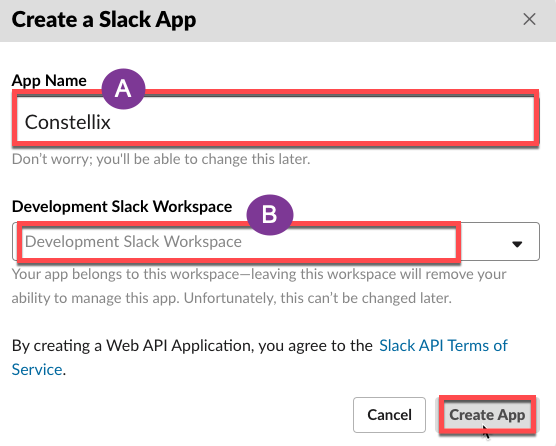Click the purple A annotation badge

point(123,89)
